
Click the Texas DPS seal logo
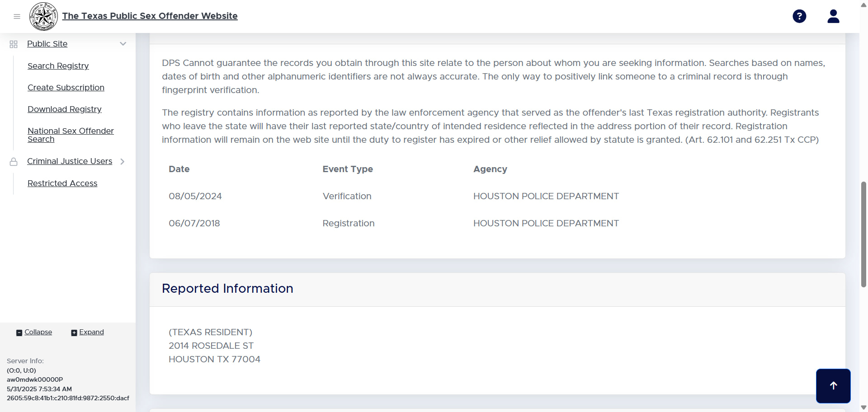pyautogui.click(x=43, y=16)
